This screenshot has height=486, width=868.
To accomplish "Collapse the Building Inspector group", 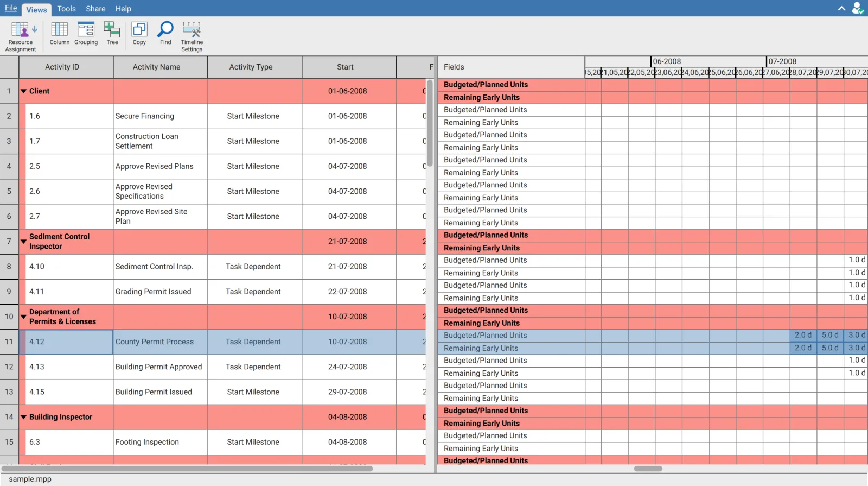I will tap(23, 417).
